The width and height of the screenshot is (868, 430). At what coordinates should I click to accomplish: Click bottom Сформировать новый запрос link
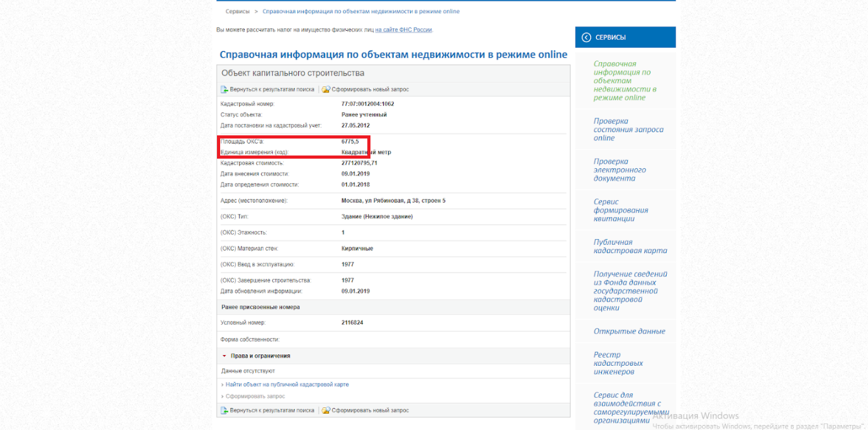[x=370, y=410]
